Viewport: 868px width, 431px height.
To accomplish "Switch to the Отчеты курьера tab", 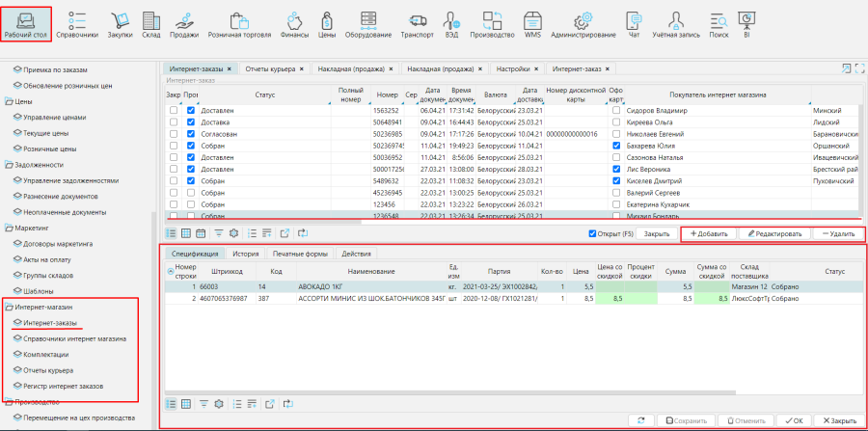I will pos(270,69).
